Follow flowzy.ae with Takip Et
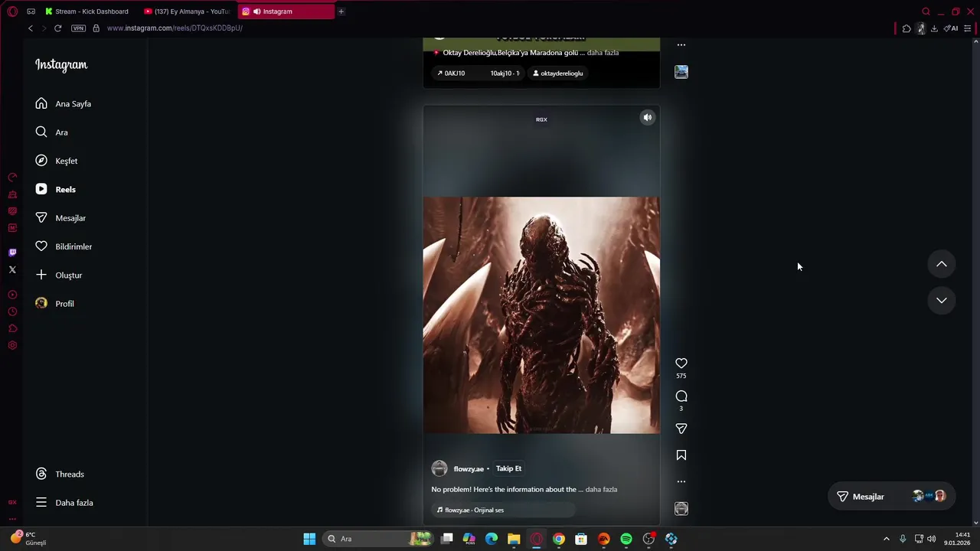Image resolution: width=980 pixels, height=551 pixels. click(x=508, y=468)
